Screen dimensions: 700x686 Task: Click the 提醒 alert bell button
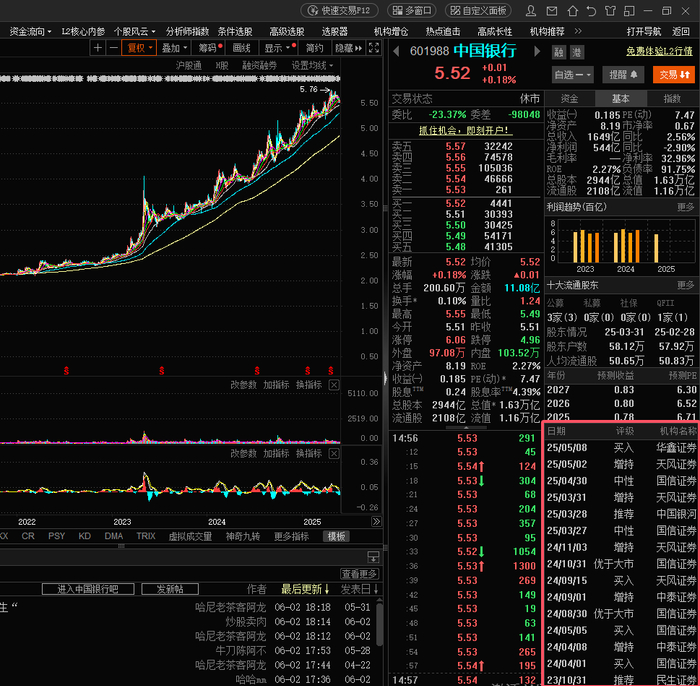pyautogui.click(x=623, y=75)
